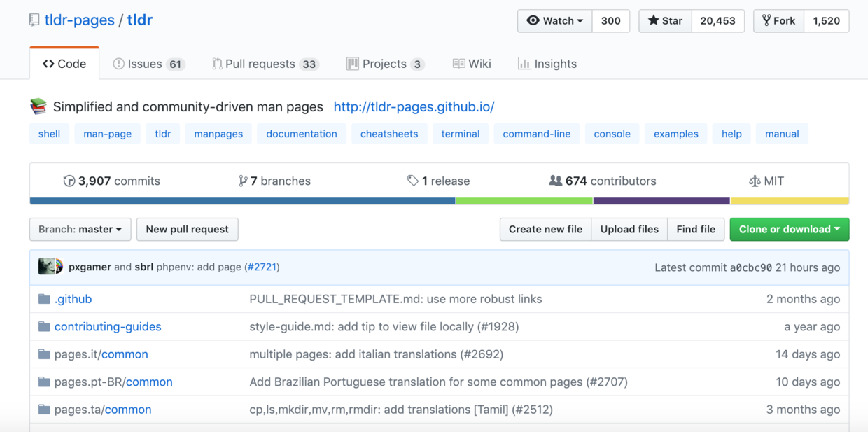Select the terminal topic tag
The width and height of the screenshot is (868, 432).
[x=461, y=134]
